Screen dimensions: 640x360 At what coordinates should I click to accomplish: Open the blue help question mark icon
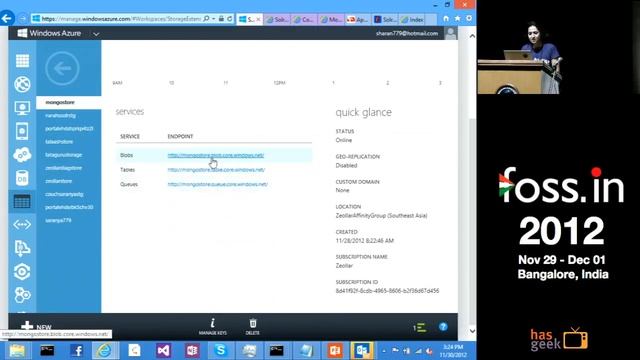443,327
